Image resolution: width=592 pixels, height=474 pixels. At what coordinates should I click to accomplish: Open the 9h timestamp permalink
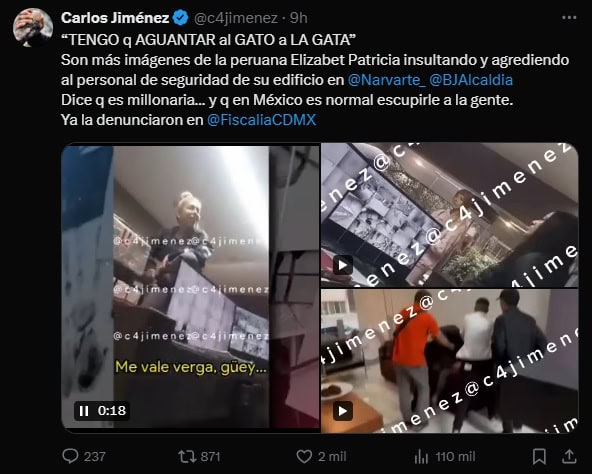coord(299,18)
